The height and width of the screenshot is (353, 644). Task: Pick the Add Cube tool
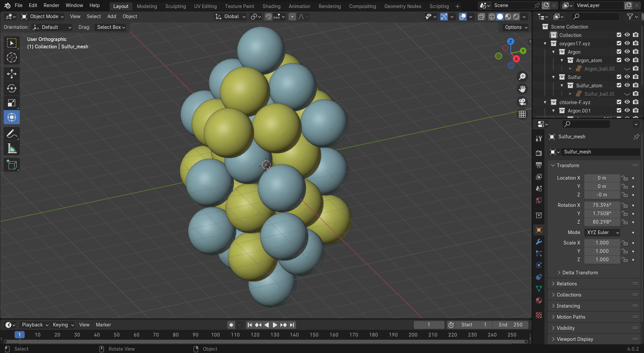[x=12, y=165]
